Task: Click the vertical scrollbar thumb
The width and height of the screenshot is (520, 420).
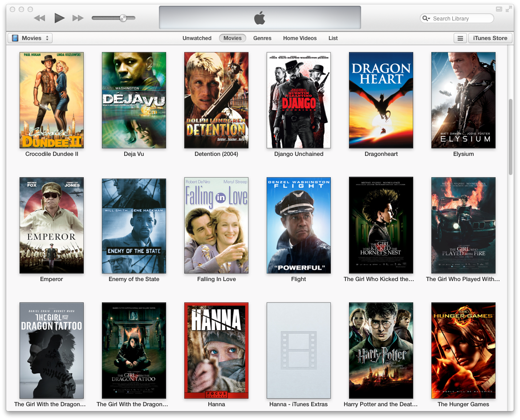Action: pyautogui.click(x=511, y=137)
